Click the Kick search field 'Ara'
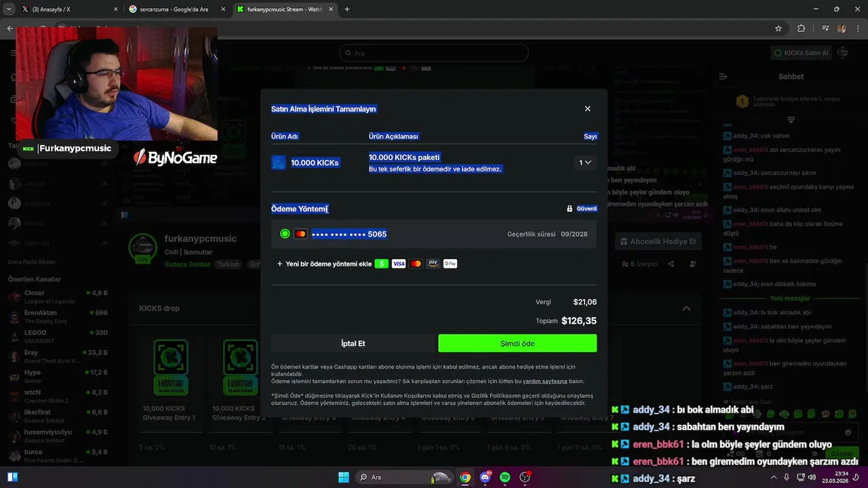This screenshot has height=488, width=868. (x=434, y=53)
